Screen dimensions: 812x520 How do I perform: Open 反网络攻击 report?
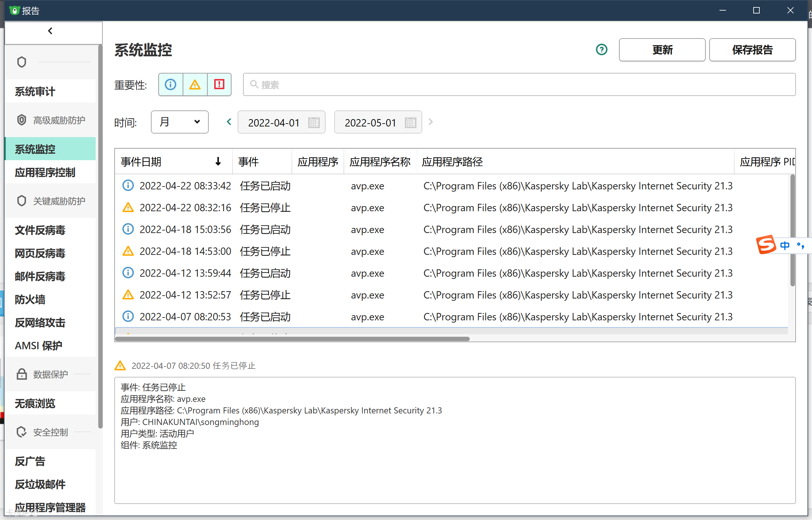50,323
